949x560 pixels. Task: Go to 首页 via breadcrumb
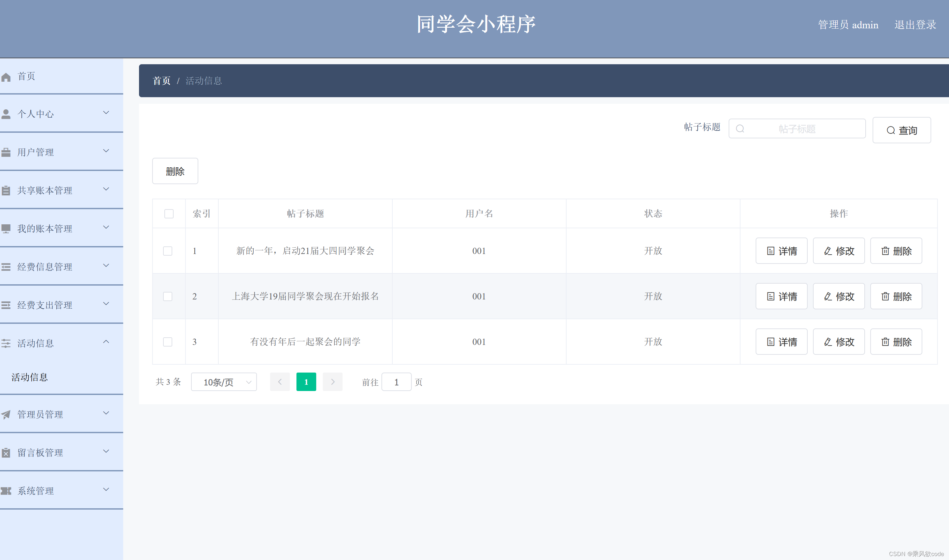click(x=161, y=81)
